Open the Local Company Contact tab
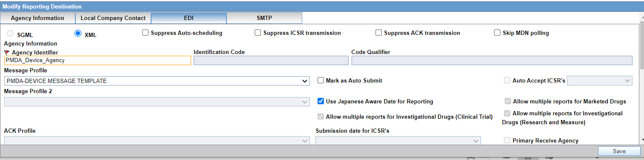Screen dimensions: 644x160 [x=113, y=18]
